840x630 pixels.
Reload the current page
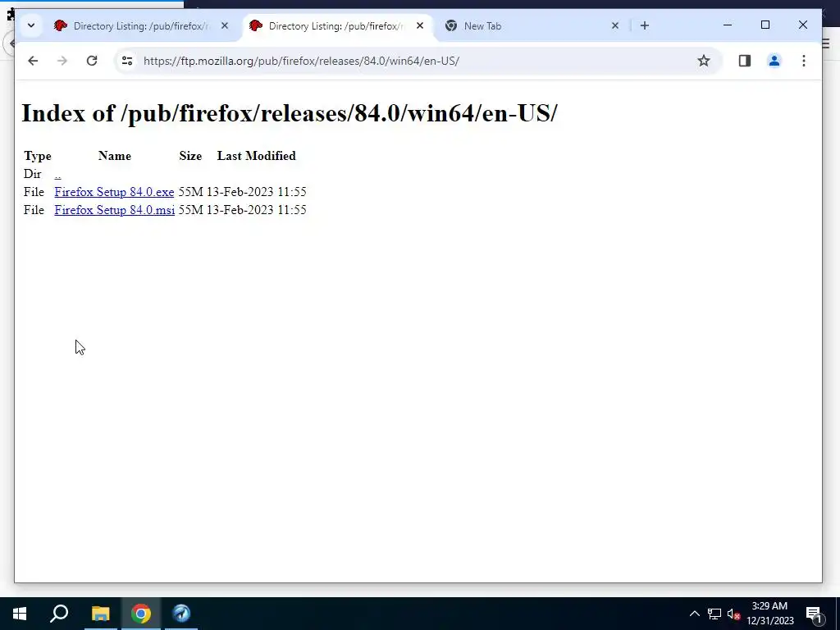tap(92, 61)
